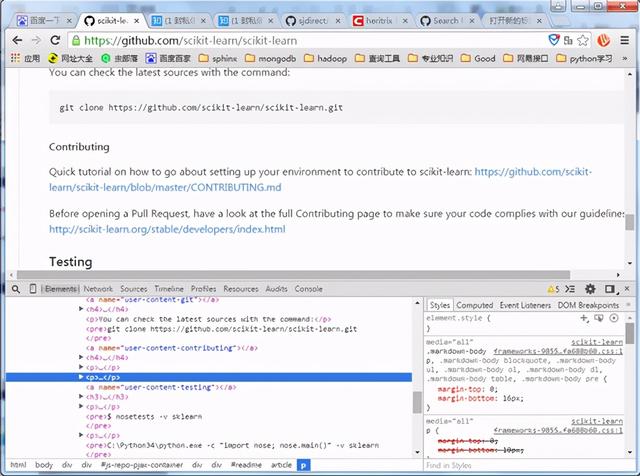
Task: Click the browser Forward arrow
Action: [x=36, y=40]
